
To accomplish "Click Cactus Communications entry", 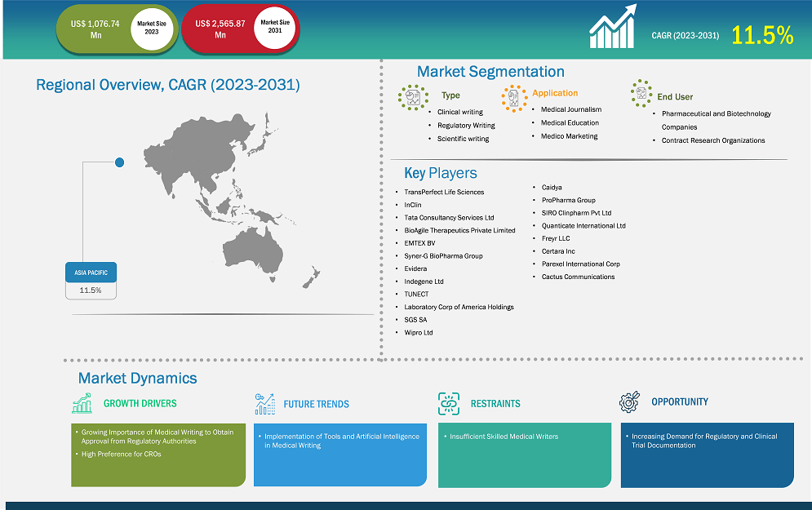I will (578, 277).
